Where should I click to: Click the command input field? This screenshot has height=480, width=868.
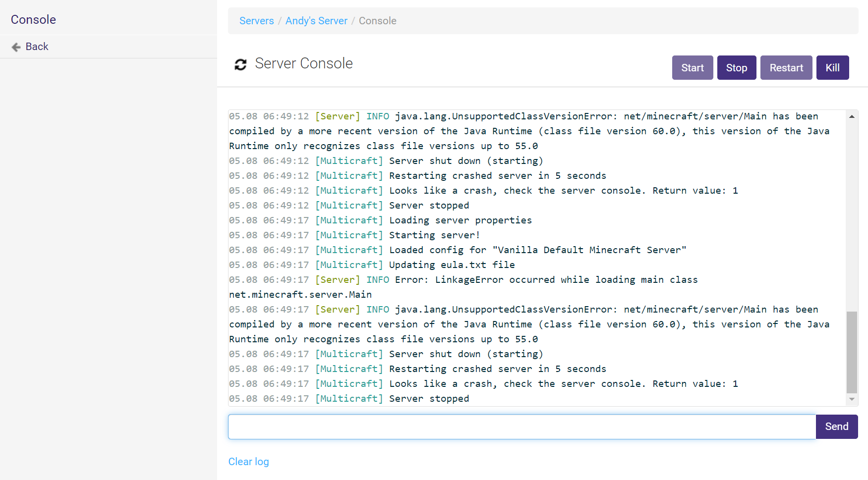522,427
